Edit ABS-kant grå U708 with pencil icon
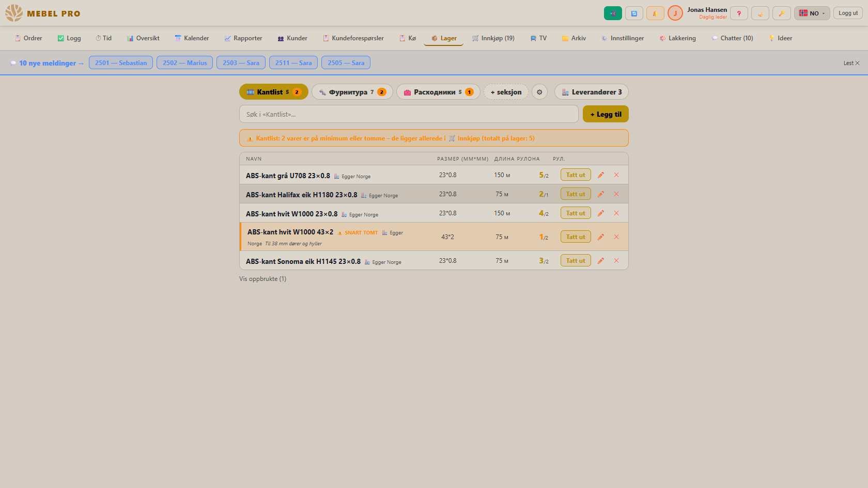The height and width of the screenshot is (488, 868). pyautogui.click(x=600, y=175)
